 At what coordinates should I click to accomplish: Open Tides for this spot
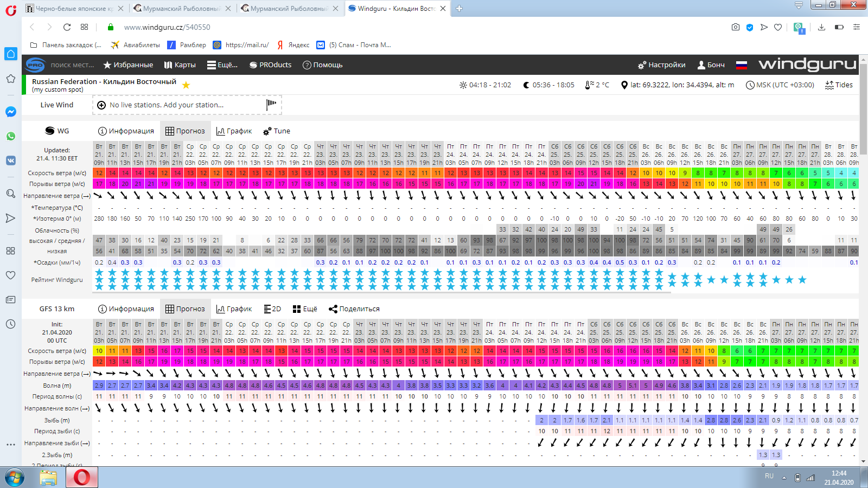(839, 85)
